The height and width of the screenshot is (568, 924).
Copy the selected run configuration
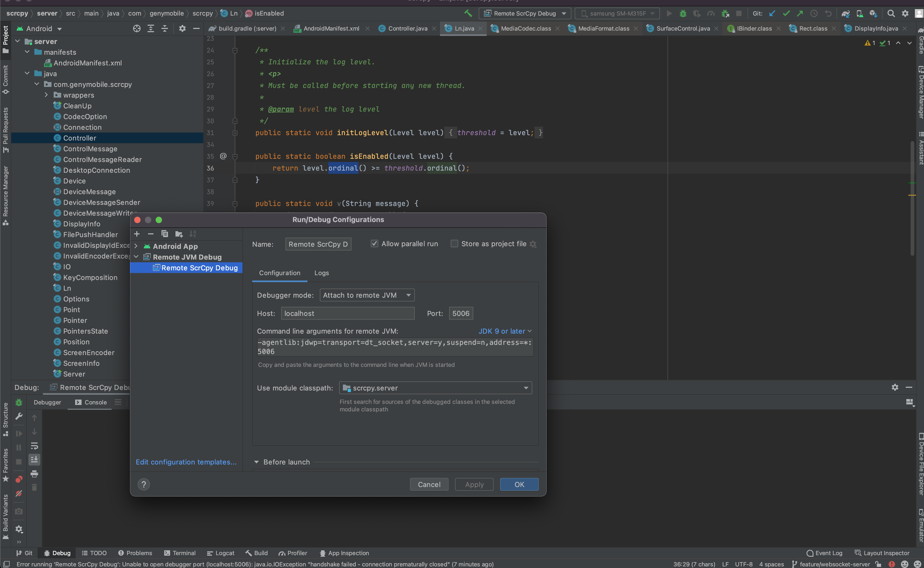click(165, 234)
